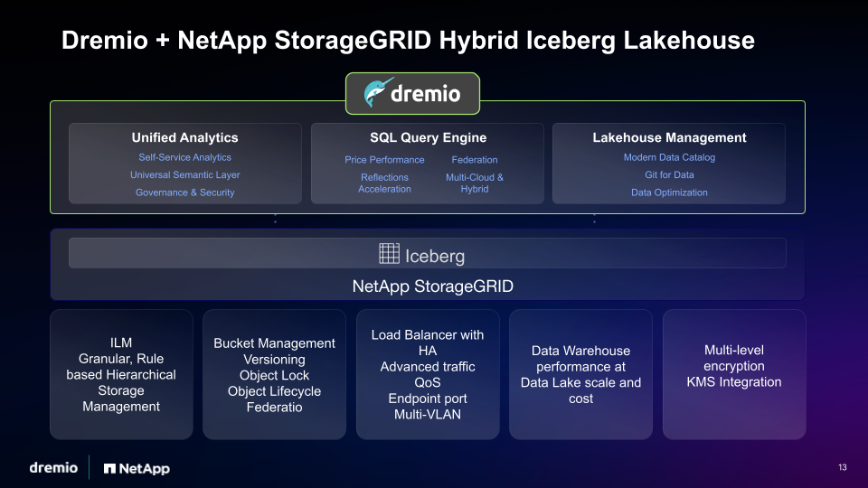The height and width of the screenshot is (488, 868).
Task: Click Self-Service Analytics text
Action: tap(184, 157)
